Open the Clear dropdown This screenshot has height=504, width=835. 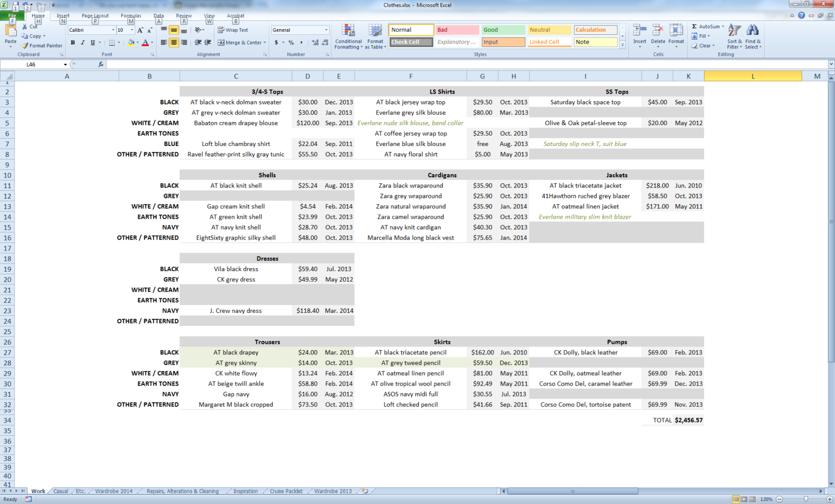pyautogui.click(x=703, y=46)
